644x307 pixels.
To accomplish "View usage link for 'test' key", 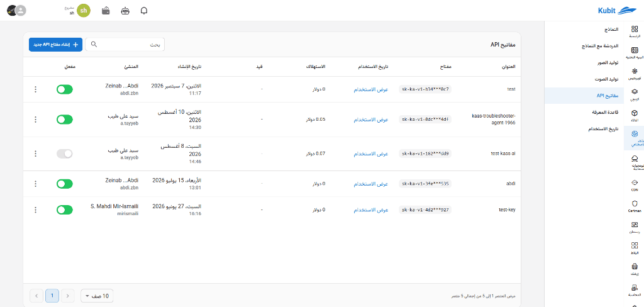I will 371,89.
